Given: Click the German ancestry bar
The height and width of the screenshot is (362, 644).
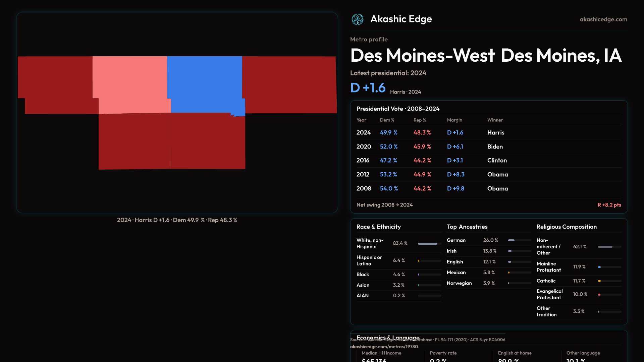Looking at the screenshot, I should tap(519, 240).
